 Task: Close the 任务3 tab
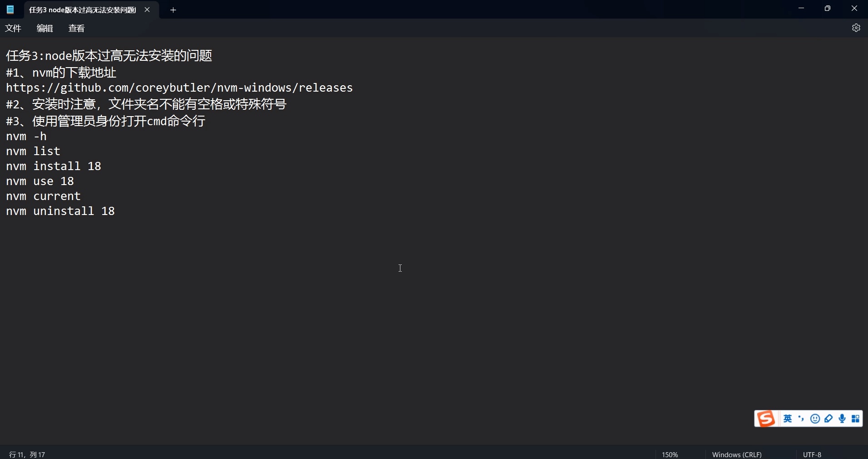147,10
